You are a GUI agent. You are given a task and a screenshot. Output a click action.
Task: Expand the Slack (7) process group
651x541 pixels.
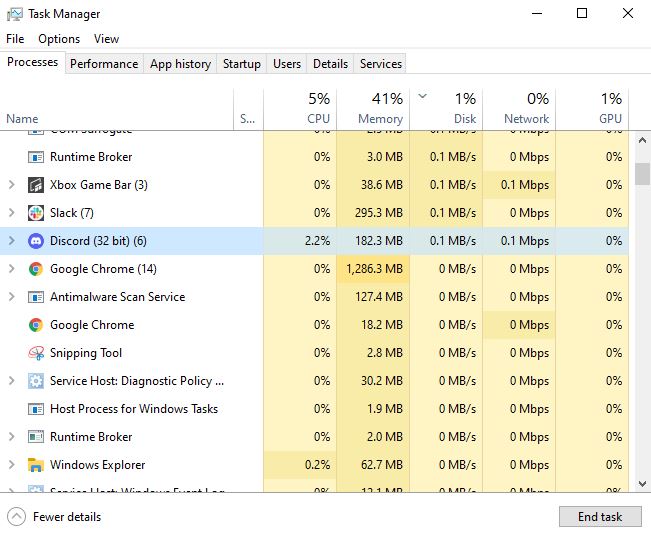11,213
